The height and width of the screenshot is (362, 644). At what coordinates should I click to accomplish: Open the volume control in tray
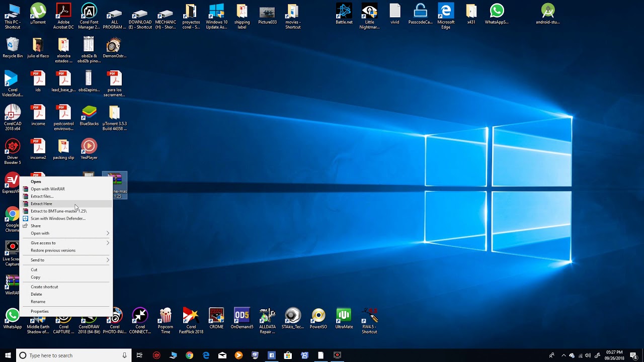[588, 355]
